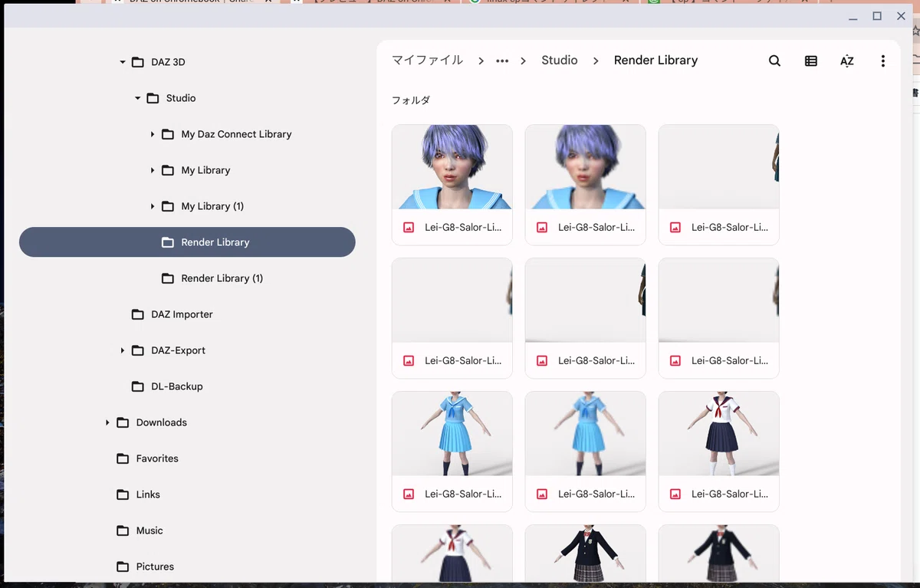Click the DL-Backup folder icon

pyautogui.click(x=138, y=386)
